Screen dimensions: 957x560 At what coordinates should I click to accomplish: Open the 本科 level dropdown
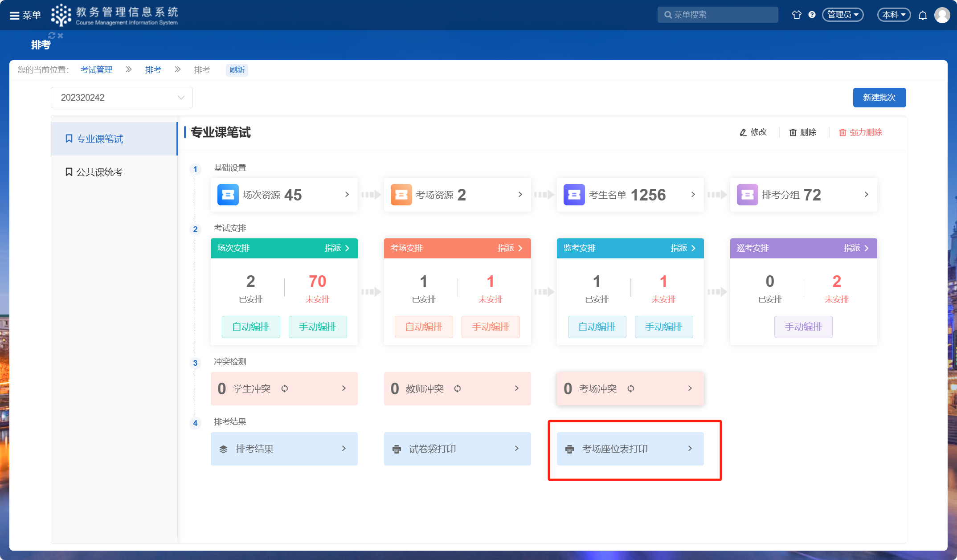pyautogui.click(x=894, y=15)
